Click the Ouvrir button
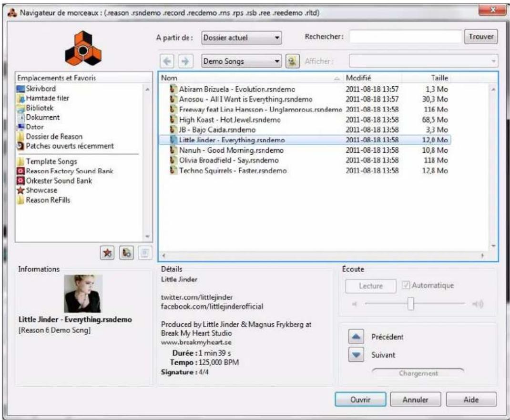The width and height of the screenshot is (510, 420). [x=360, y=400]
